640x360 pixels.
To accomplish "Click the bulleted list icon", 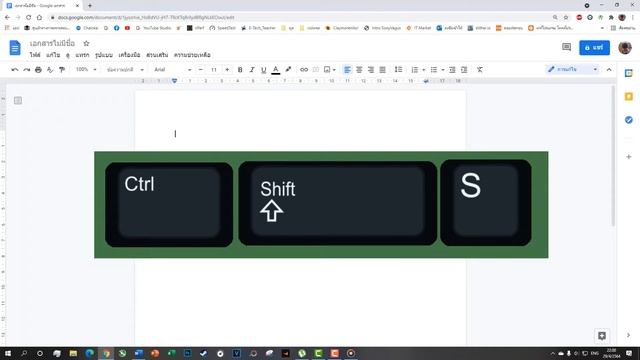I will 434,70.
